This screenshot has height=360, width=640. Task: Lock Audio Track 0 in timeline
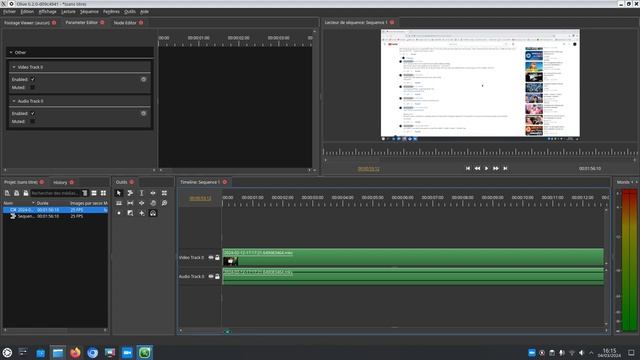click(x=217, y=276)
